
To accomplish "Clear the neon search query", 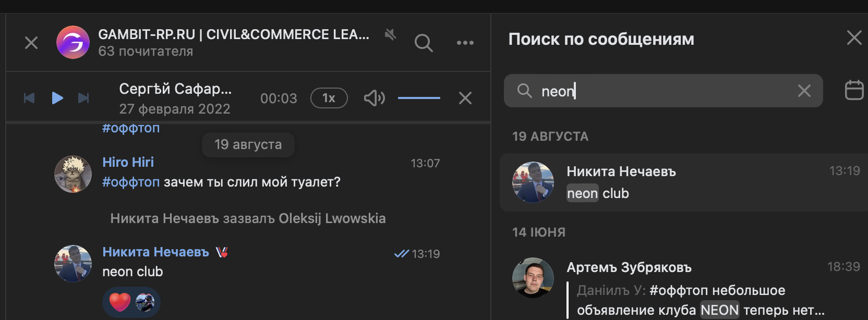I will 804,91.
